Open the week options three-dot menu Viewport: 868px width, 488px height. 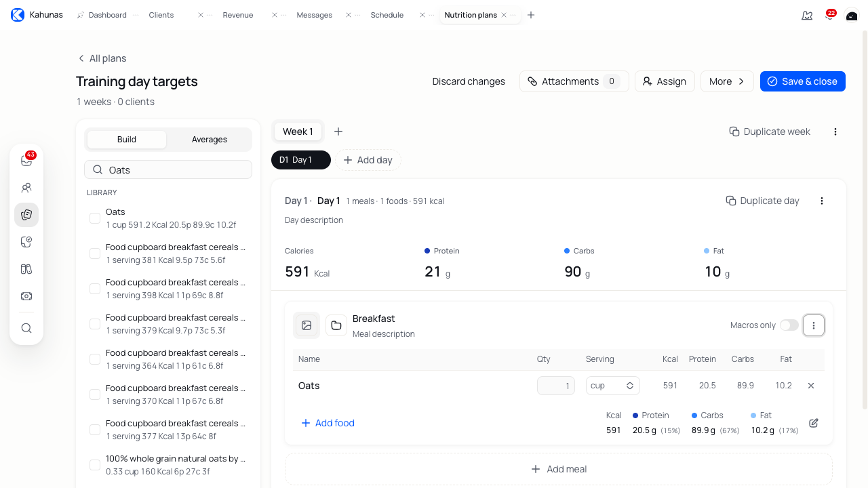tap(835, 131)
